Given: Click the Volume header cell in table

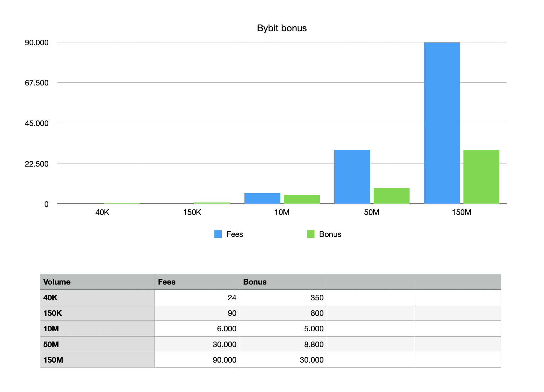Looking at the screenshot, I should tap(97, 282).
